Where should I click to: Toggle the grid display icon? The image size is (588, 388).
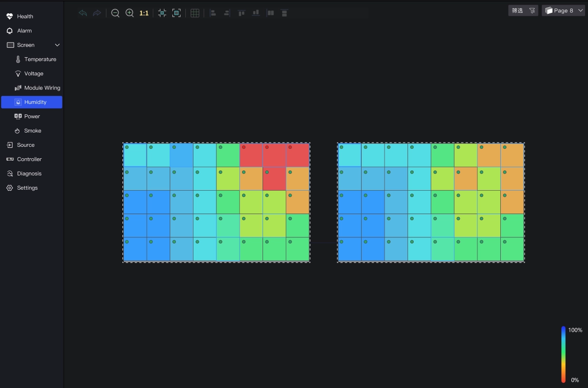coord(195,13)
